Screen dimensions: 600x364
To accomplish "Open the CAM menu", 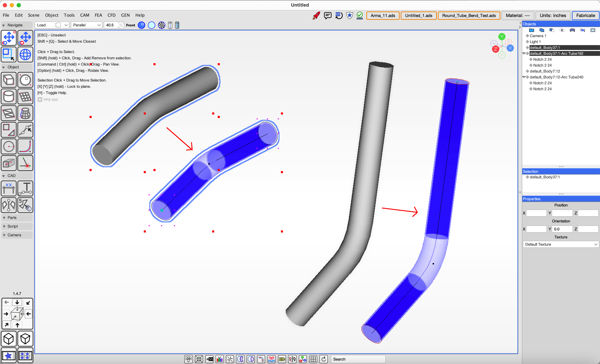I will (x=85, y=15).
